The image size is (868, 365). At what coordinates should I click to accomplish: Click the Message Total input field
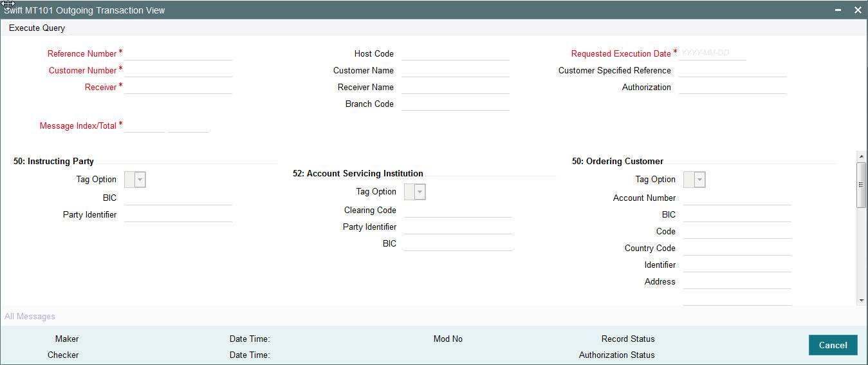tap(188, 126)
